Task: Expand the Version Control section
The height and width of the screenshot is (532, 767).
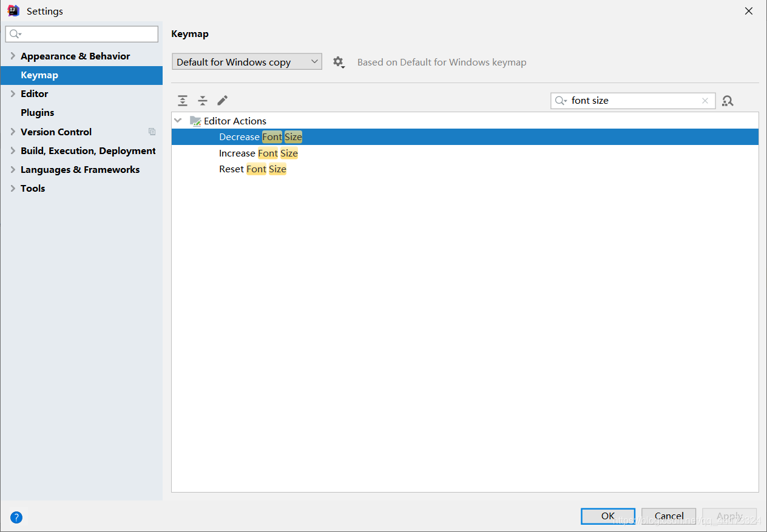Action: click(x=13, y=132)
